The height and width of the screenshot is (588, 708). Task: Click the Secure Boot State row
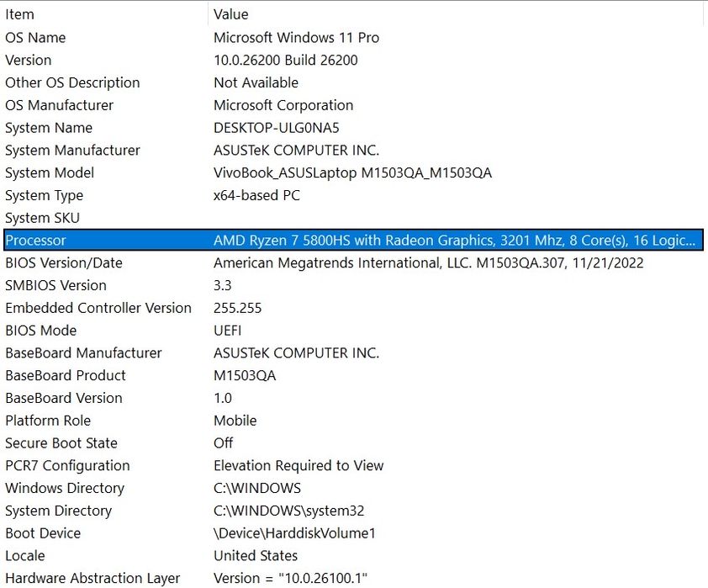point(61,443)
